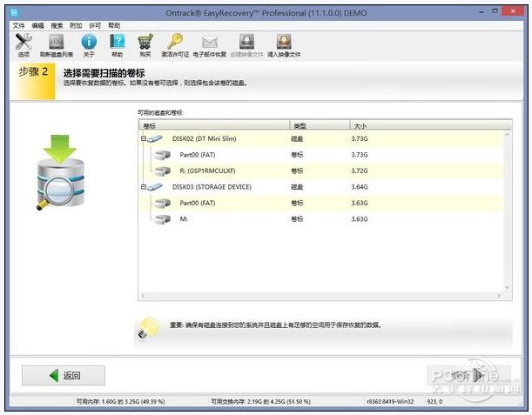The image size is (532, 415).
Task: Click the 购买 shopping cart icon
Action: coord(145,42)
